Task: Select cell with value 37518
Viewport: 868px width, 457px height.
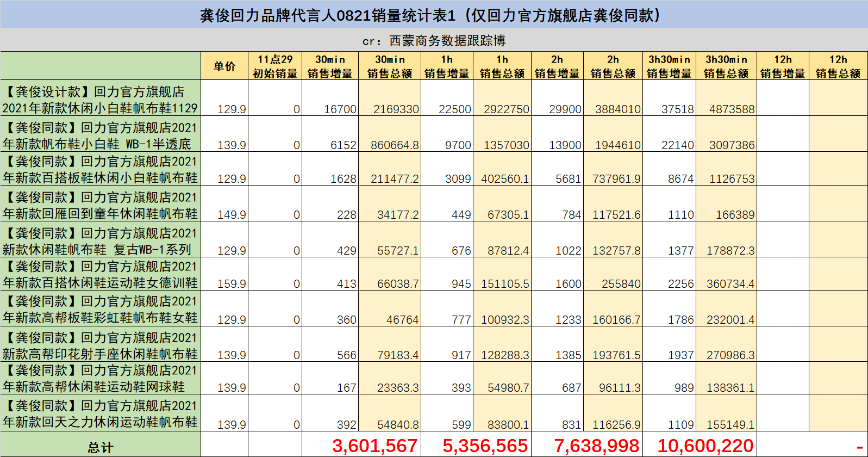Action: (x=669, y=98)
